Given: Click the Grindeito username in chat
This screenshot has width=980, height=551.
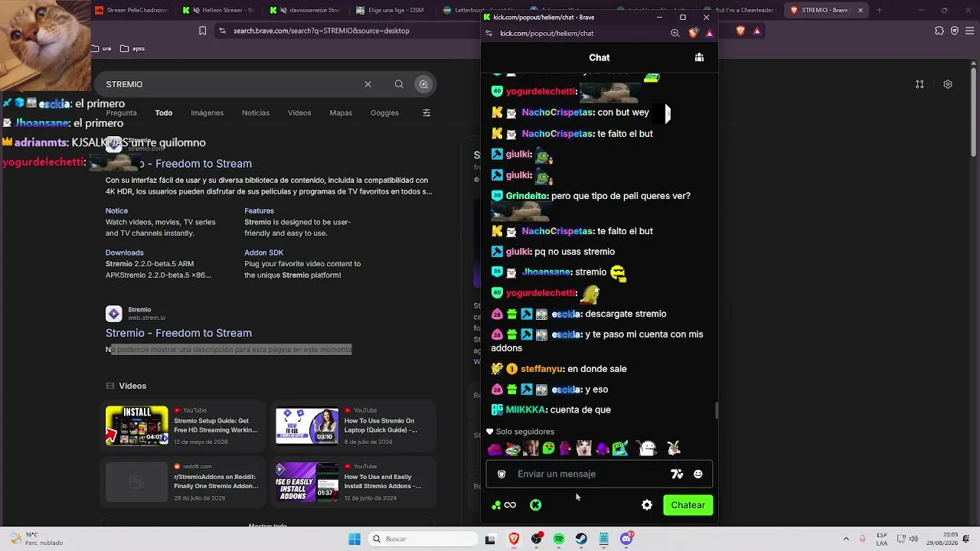Looking at the screenshot, I should [x=527, y=196].
